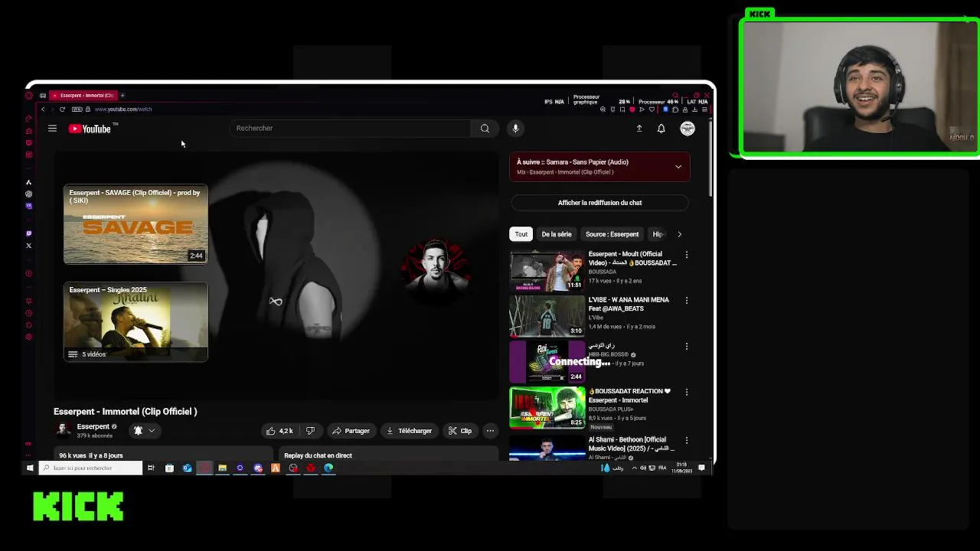Open the Windows Start button
The image size is (980, 551).
click(30, 468)
